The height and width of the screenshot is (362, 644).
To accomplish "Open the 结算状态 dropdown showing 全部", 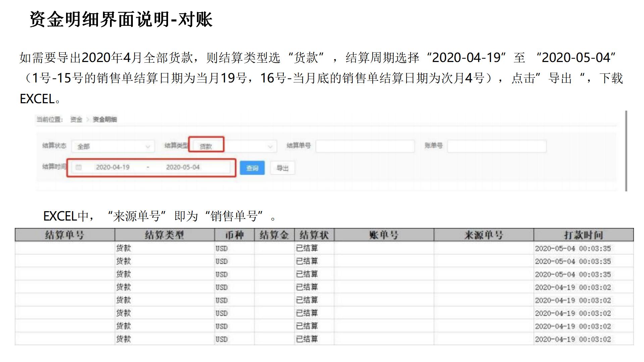I will pos(113,146).
